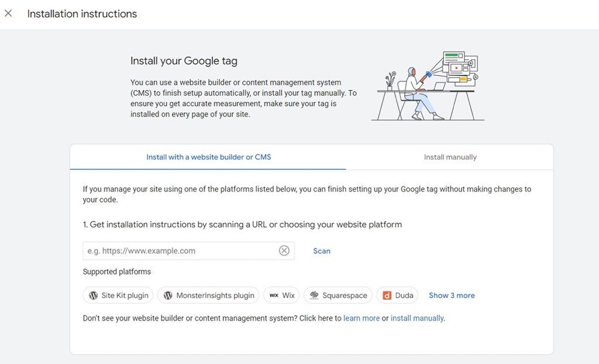Image resolution: width=599 pixels, height=364 pixels.
Task: Choose the MonsterInsights plugin platform
Action: click(x=208, y=295)
